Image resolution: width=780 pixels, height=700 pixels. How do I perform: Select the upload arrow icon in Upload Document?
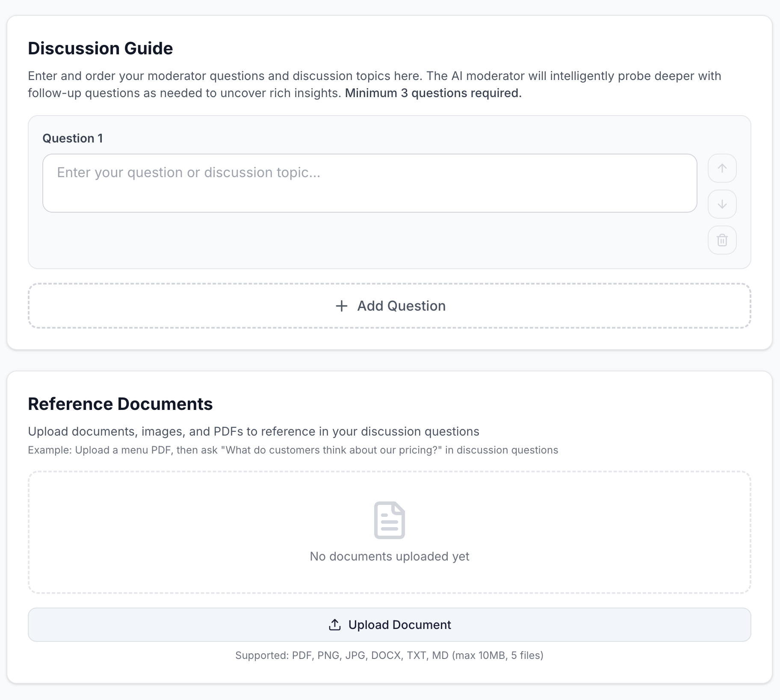334,625
